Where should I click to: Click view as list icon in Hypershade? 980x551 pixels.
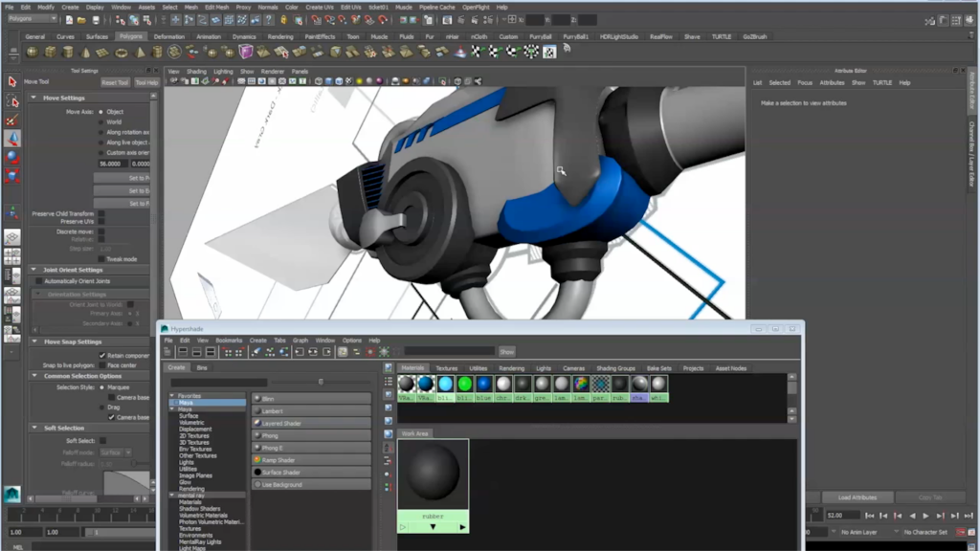click(x=389, y=381)
